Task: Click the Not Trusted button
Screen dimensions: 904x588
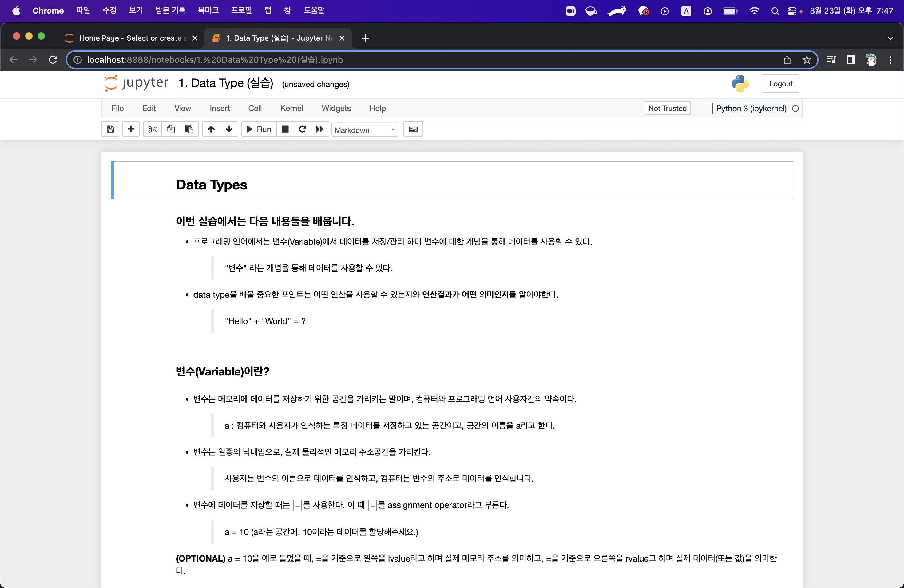Action: (667, 108)
